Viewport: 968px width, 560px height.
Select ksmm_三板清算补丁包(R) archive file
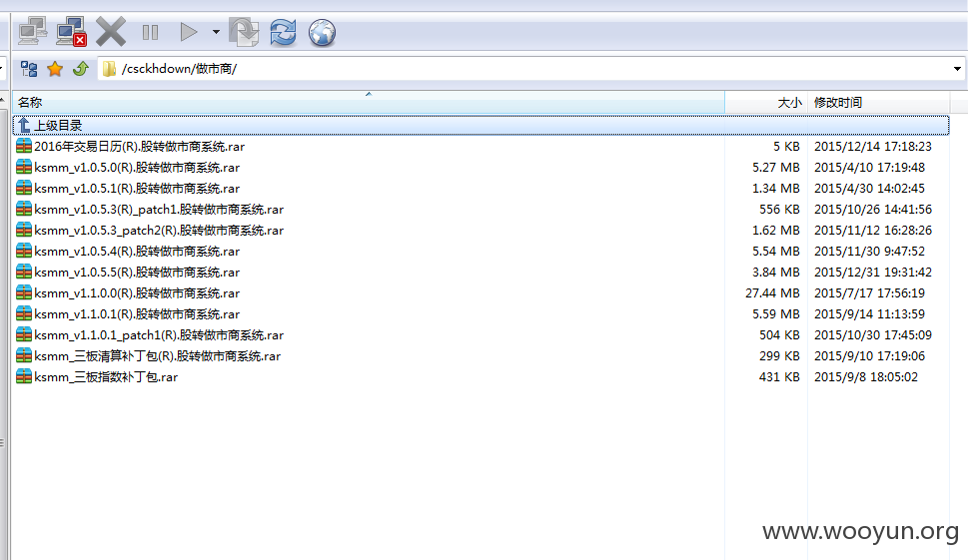(158, 356)
